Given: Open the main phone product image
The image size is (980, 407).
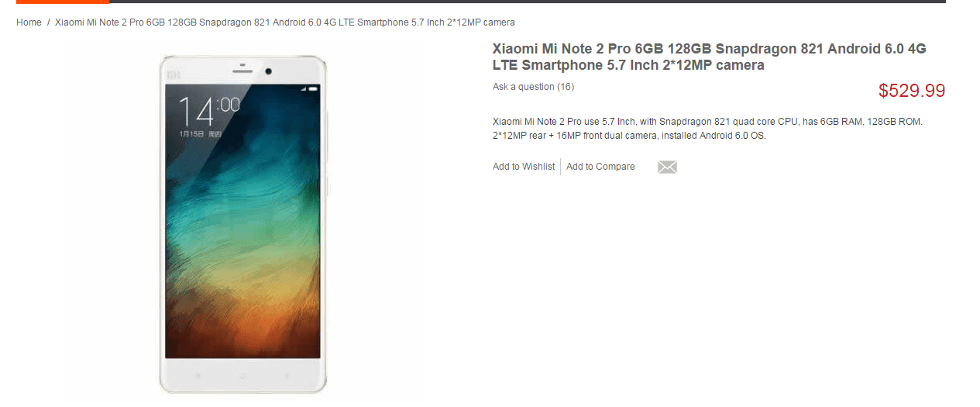Looking at the screenshot, I should (242, 224).
